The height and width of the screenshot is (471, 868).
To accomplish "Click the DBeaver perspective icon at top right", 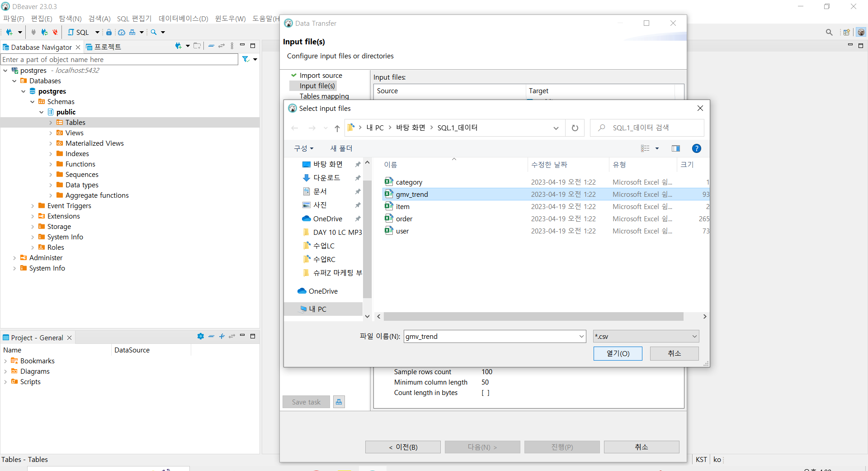I will pyautogui.click(x=861, y=32).
